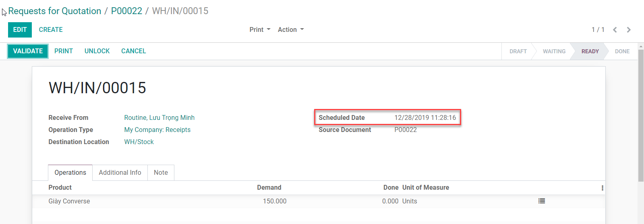The width and height of the screenshot is (644, 224).
Task: Click the column options kebab icon
Action: click(x=602, y=188)
